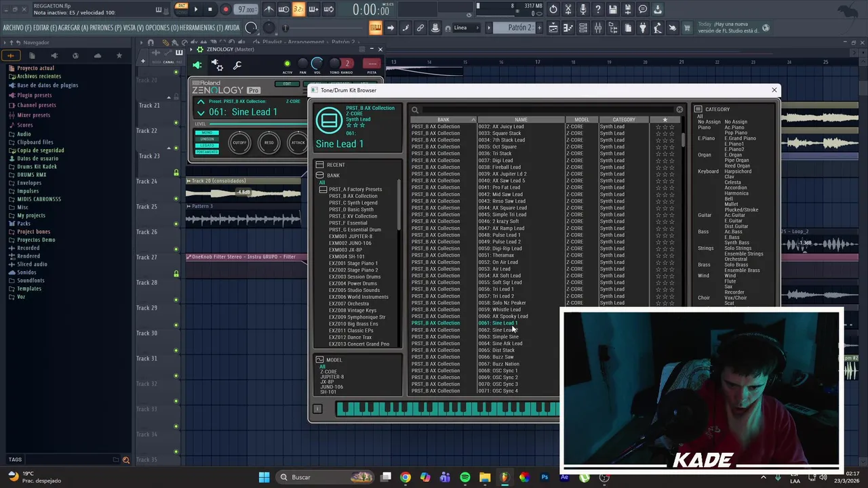Toggle the PORTAMENTO button in Zenology
The image size is (868, 488).
coord(207,151)
